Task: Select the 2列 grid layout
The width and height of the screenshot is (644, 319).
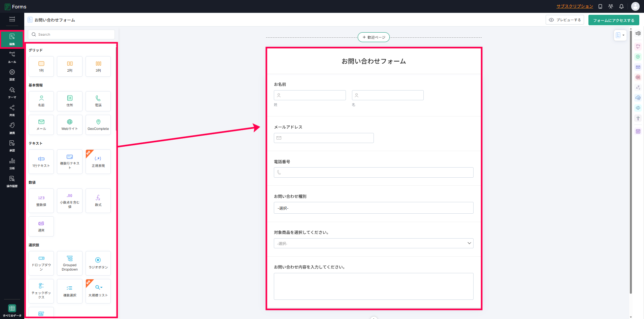Action: pyautogui.click(x=70, y=66)
